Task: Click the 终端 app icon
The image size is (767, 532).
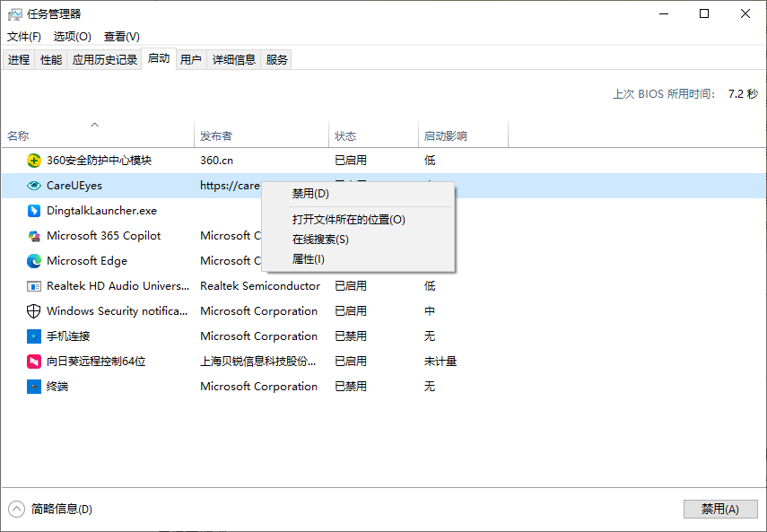Action: click(x=34, y=387)
